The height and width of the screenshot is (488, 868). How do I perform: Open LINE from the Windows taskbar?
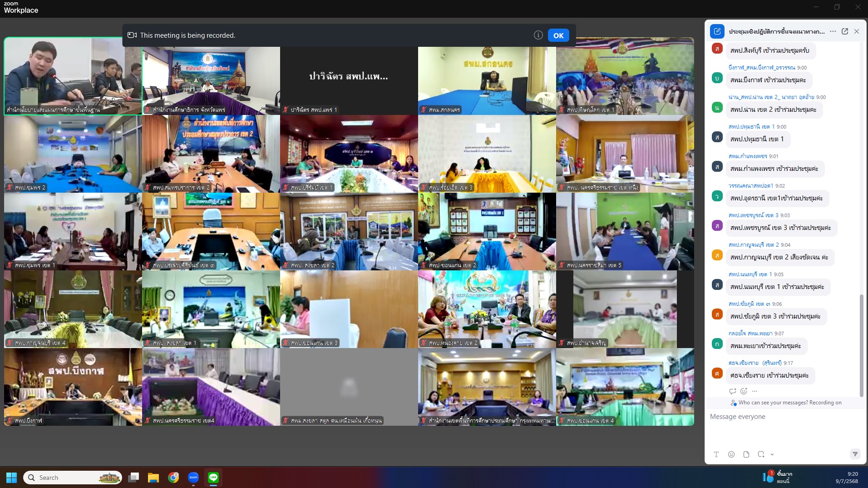(x=213, y=478)
